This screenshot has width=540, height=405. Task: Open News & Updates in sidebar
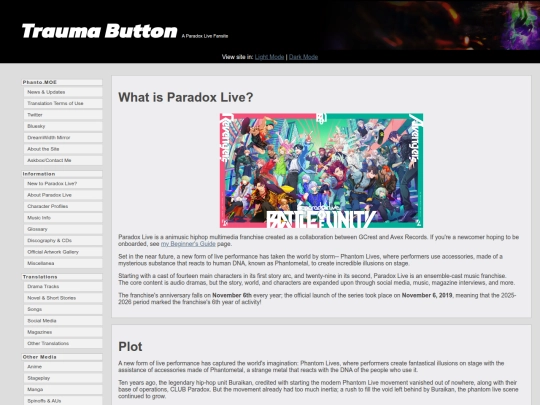click(x=63, y=92)
